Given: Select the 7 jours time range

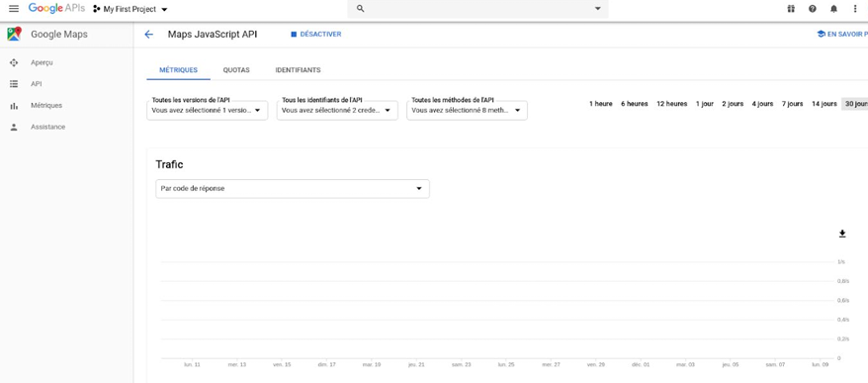Looking at the screenshot, I should tap(792, 104).
